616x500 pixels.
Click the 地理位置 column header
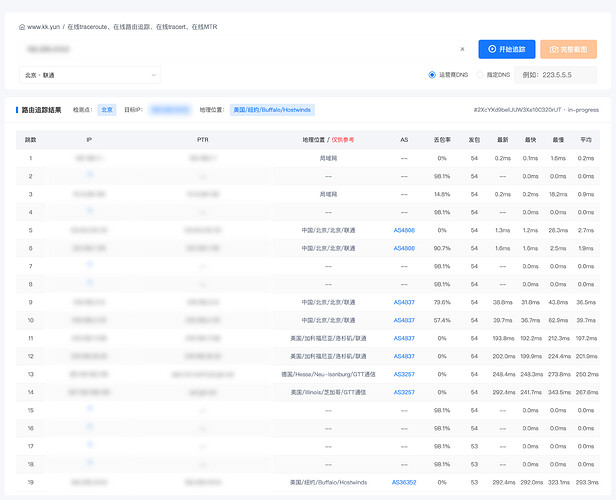pyautogui.click(x=314, y=140)
